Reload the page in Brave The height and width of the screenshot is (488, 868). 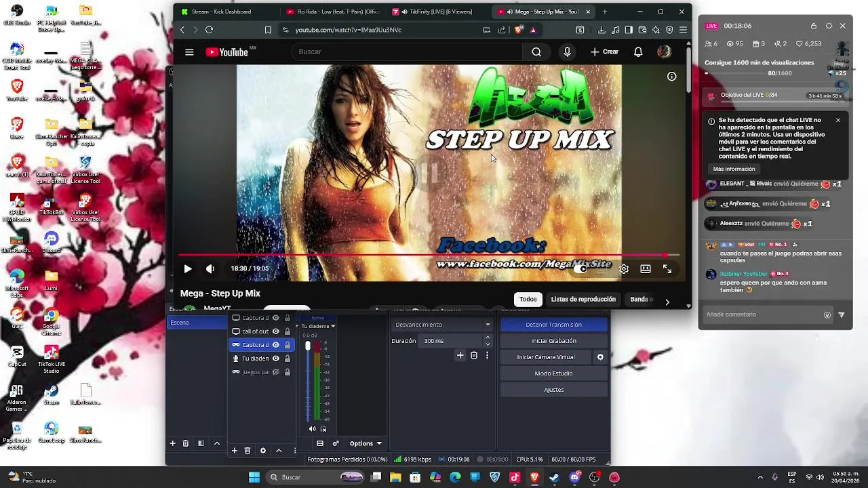pos(209,30)
